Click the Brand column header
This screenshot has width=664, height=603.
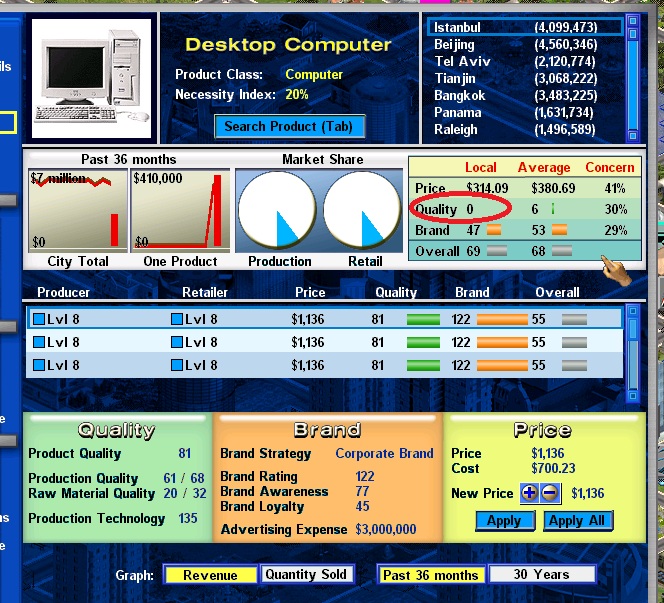click(472, 292)
